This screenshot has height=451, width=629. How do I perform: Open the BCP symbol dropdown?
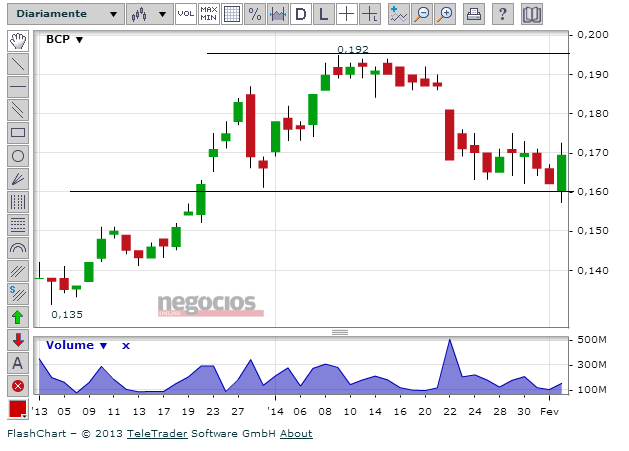[64, 39]
